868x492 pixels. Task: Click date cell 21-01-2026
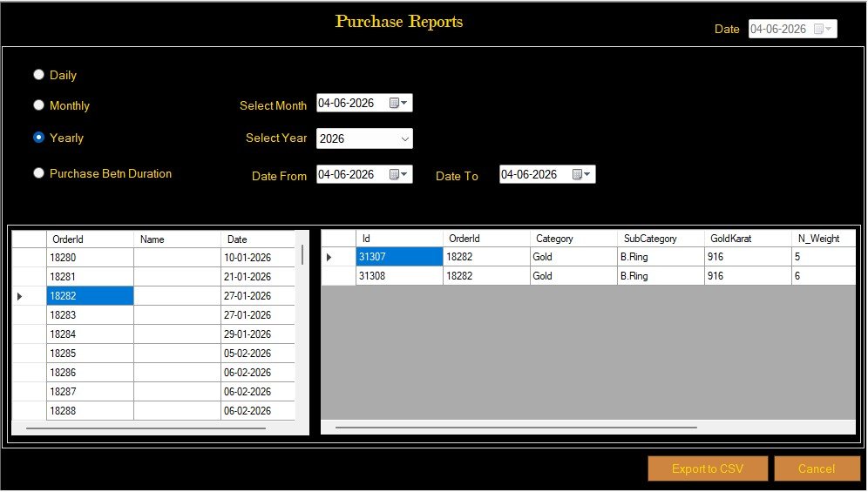click(x=258, y=277)
